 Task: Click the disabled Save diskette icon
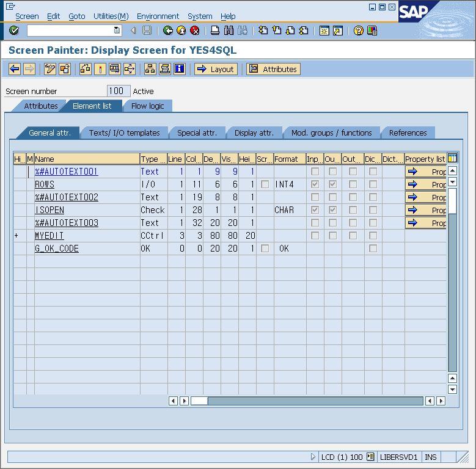click(x=147, y=31)
